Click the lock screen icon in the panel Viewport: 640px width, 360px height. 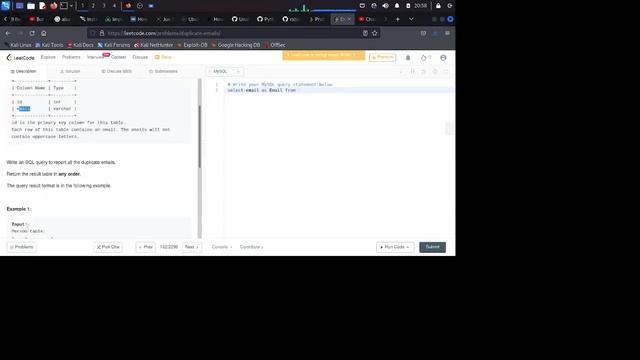(x=438, y=6)
